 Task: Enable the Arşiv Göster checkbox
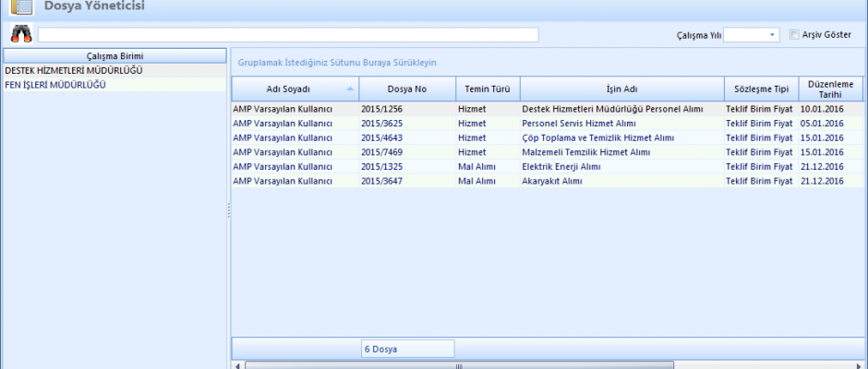point(795,35)
